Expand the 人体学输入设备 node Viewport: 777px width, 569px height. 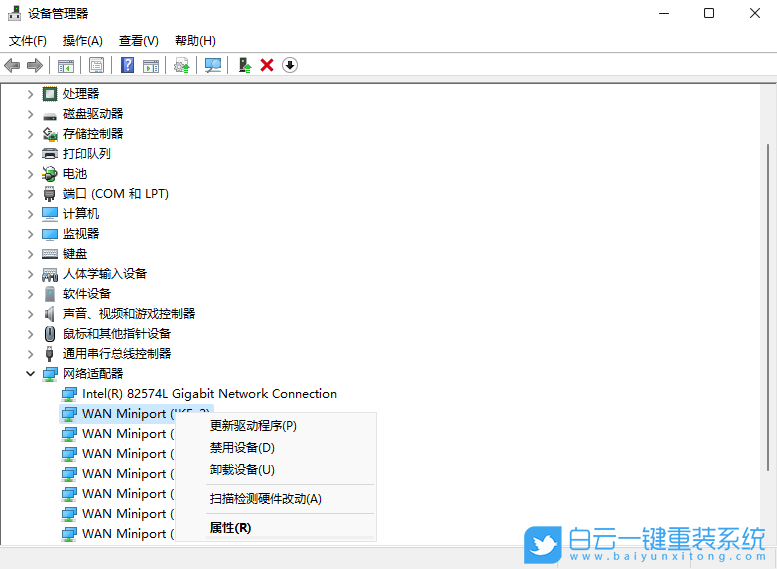[31, 274]
